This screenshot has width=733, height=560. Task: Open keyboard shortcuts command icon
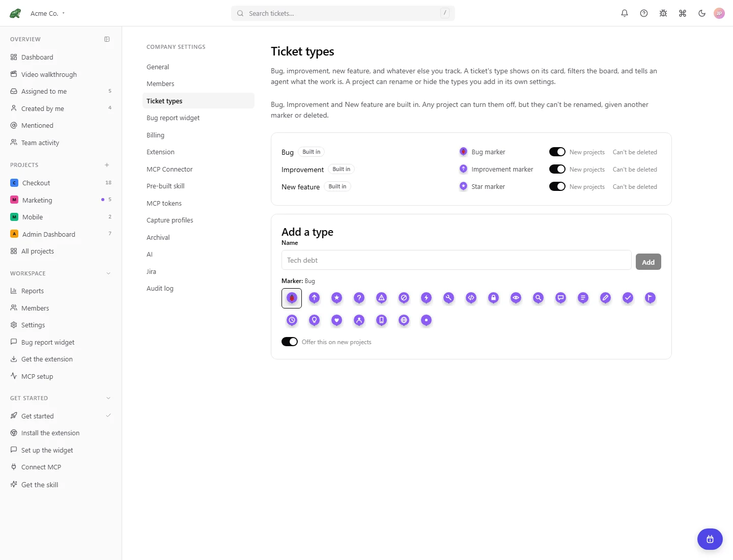(683, 13)
